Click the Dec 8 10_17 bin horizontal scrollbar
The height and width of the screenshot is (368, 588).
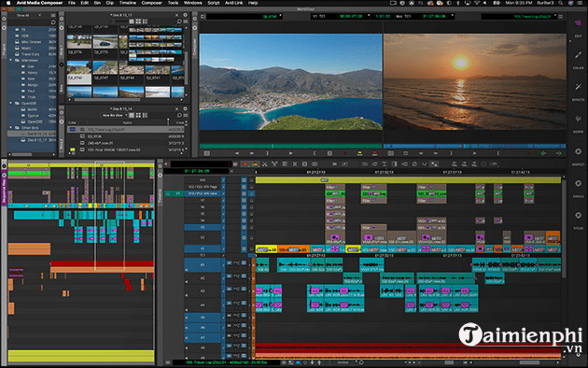click(107, 100)
